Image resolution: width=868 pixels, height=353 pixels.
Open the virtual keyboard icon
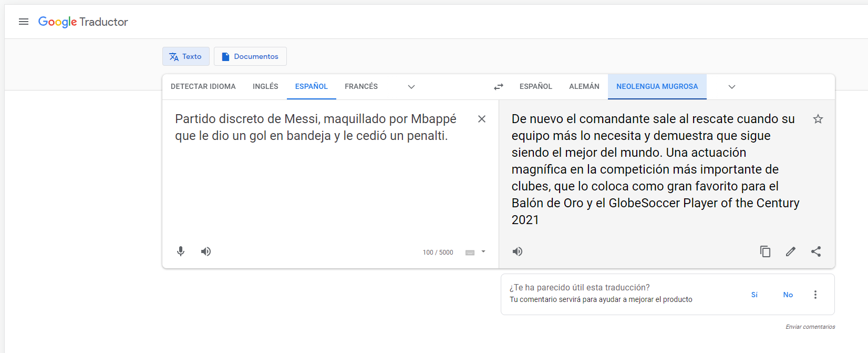click(470, 253)
